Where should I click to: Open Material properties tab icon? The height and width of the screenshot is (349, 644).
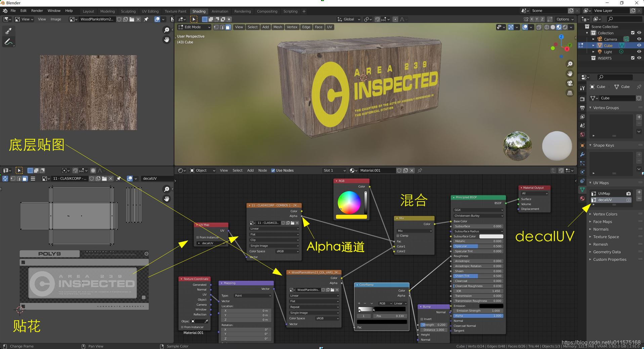click(x=582, y=199)
